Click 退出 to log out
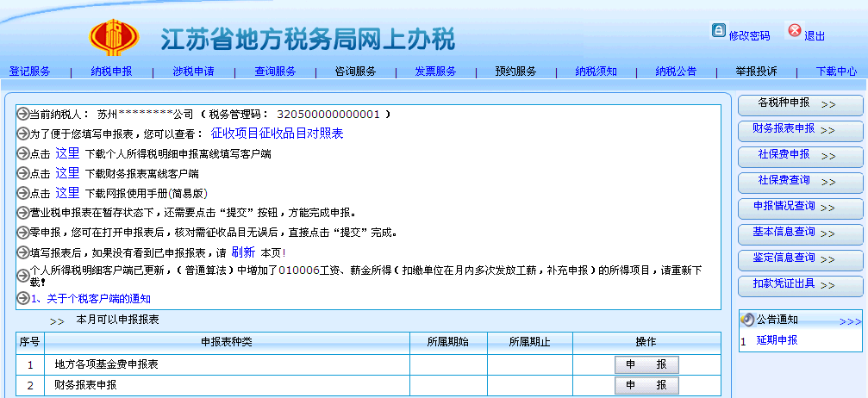868x398 pixels. (815, 36)
